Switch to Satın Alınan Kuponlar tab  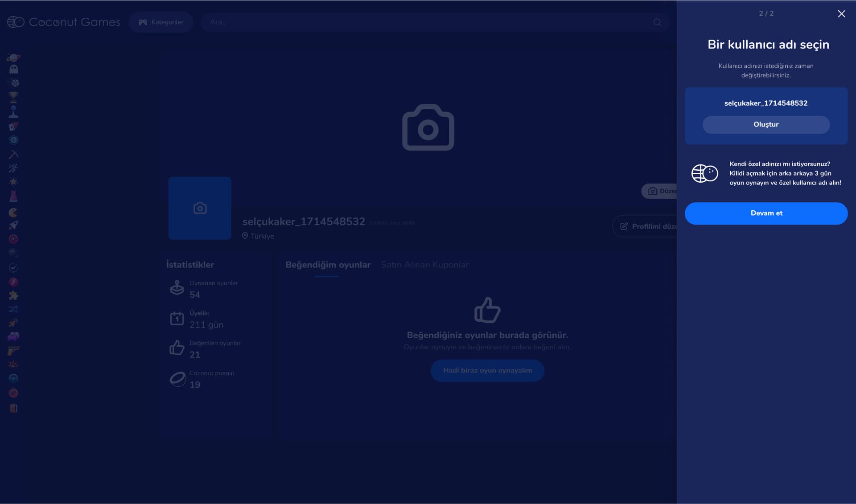point(425,265)
